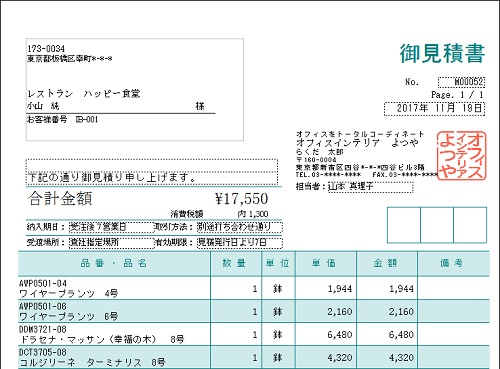Image resolution: width=500 pixels, height=369 pixels.
Task: Click the 品番・品名 column header
Action: pyautogui.click(x=114, y=263)
